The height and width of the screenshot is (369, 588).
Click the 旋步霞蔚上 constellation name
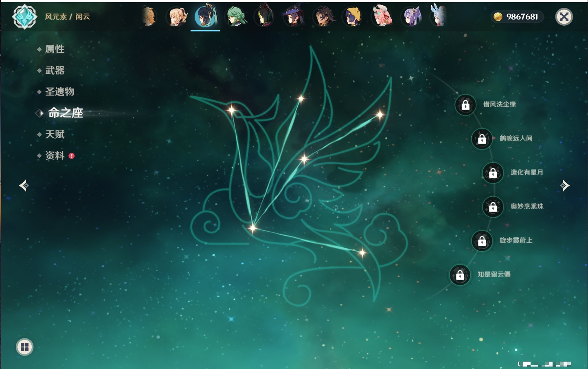coord(516,241)
